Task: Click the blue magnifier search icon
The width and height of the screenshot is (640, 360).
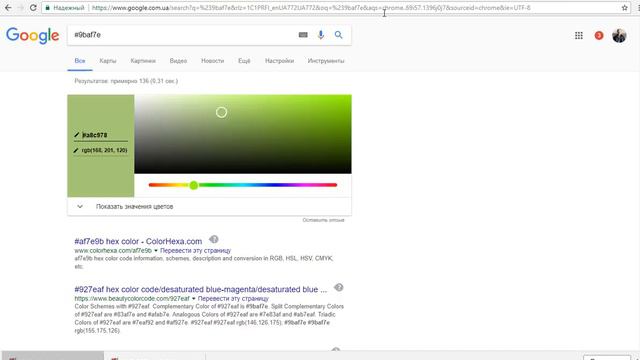Action: [x=338, y=35]
